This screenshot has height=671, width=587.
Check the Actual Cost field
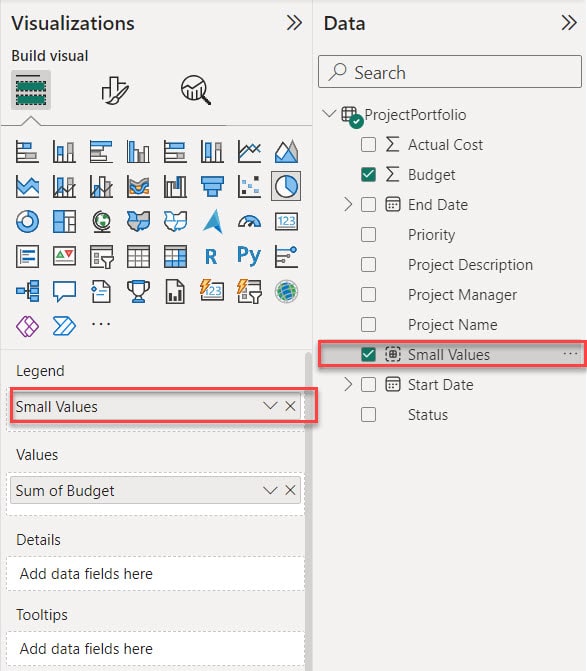368,145
